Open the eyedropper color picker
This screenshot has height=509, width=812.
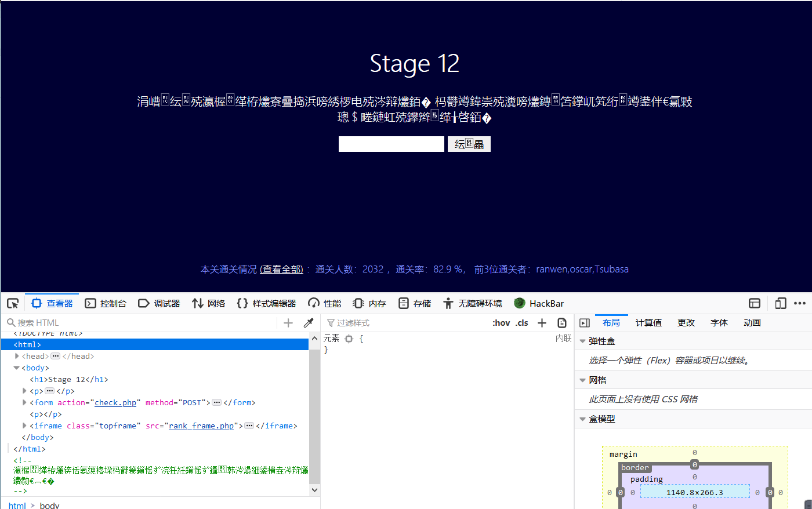[x=307, y=322]
